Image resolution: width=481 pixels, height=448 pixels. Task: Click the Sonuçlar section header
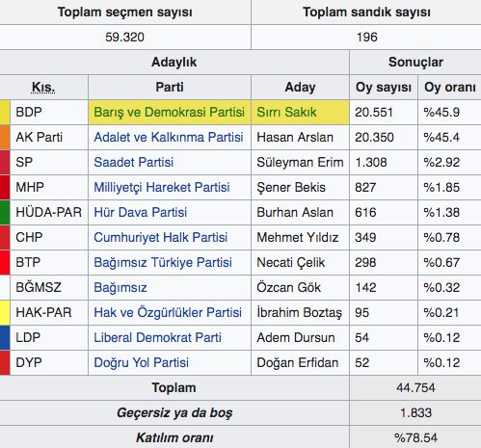click(x=415, y=63)
